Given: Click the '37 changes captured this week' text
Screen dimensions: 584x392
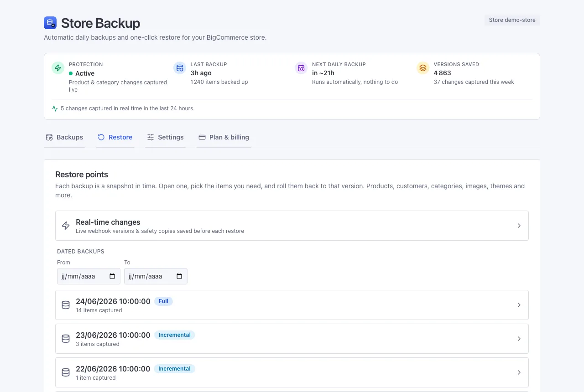Looking at the screenshot, I should [474, 82].
